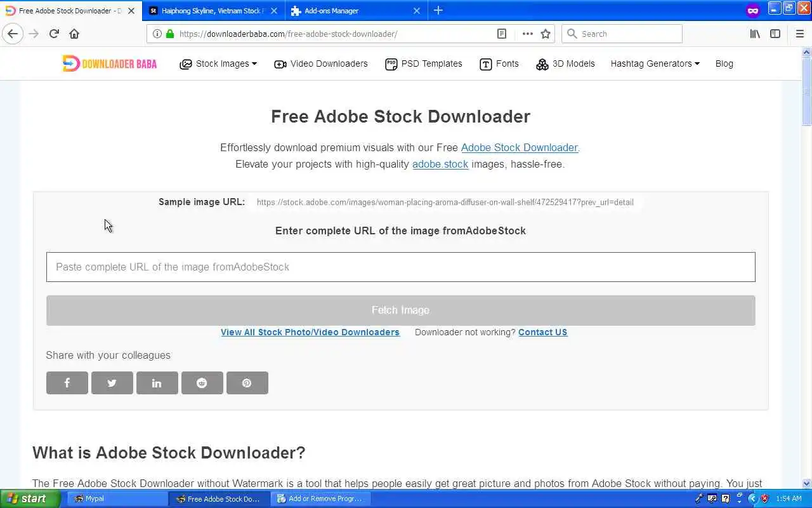Toggle Reader View icon in address bar
The width and height of the screenshot is (812, 508).
pos(502,34)
